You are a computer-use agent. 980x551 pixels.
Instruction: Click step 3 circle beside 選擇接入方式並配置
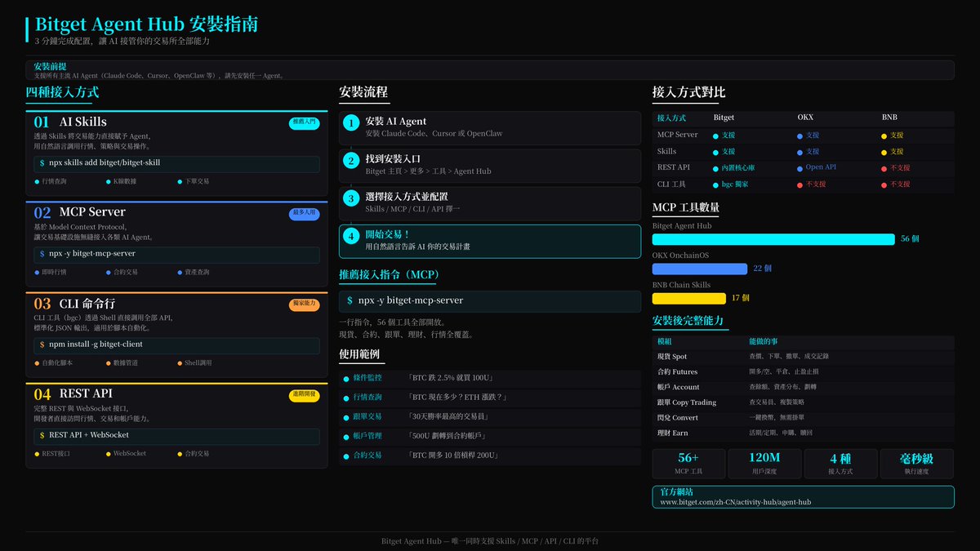click(351, 198)
